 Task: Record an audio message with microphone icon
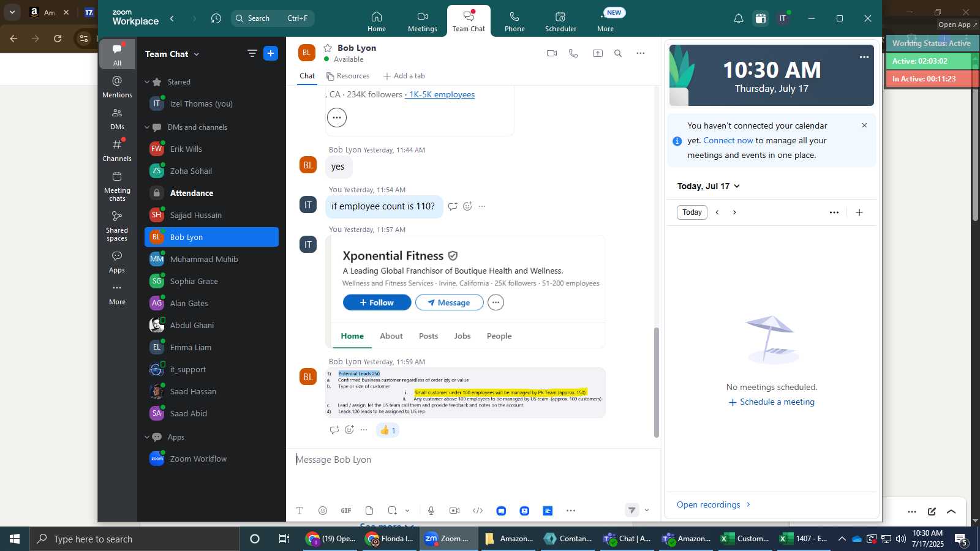(x=431, y=511)
